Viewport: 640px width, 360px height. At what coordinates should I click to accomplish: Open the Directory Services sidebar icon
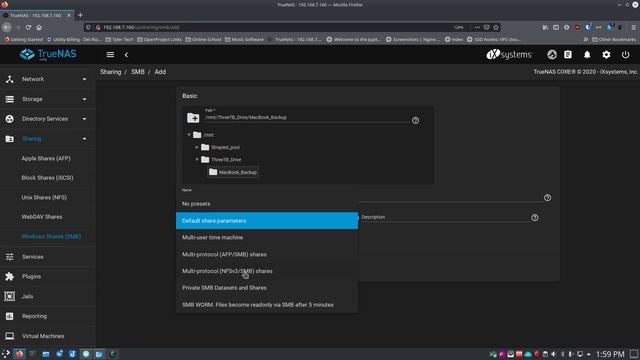(9, 119)
